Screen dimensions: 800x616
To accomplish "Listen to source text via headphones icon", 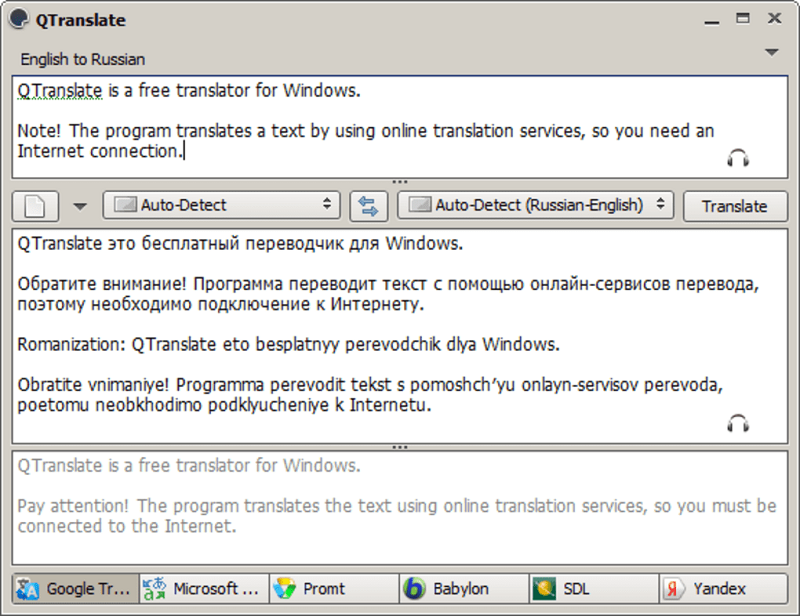I will (x=738, y=158).
